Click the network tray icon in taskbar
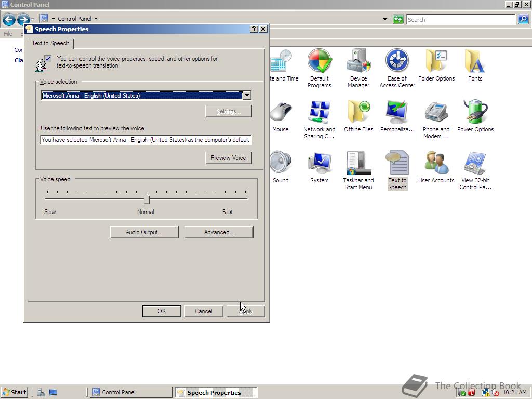This screenshot has width=532, height=399. pyautogui.click(x=486, y=393)
